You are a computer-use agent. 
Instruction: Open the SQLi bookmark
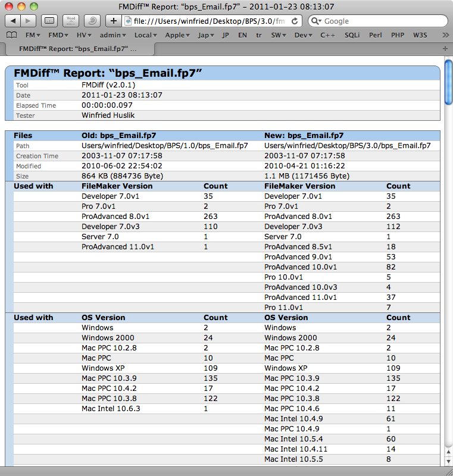pyautogui.click(x=352, y=35)
